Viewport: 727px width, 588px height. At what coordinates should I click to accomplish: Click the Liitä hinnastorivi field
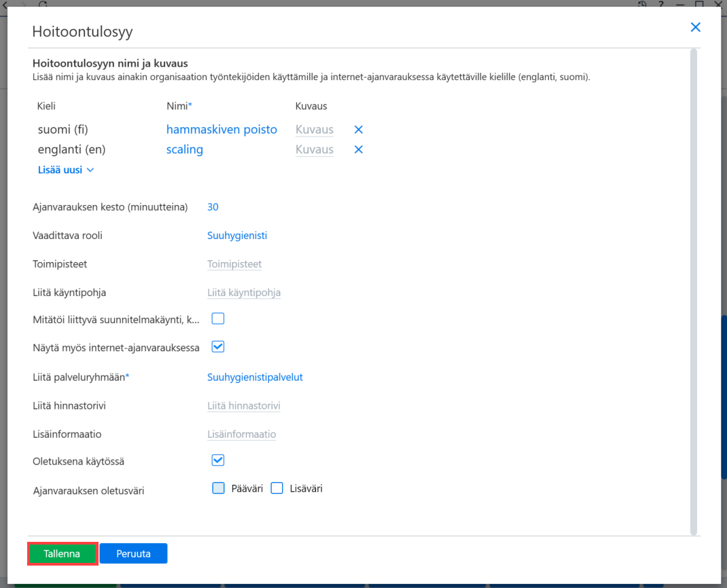(243, 406)
